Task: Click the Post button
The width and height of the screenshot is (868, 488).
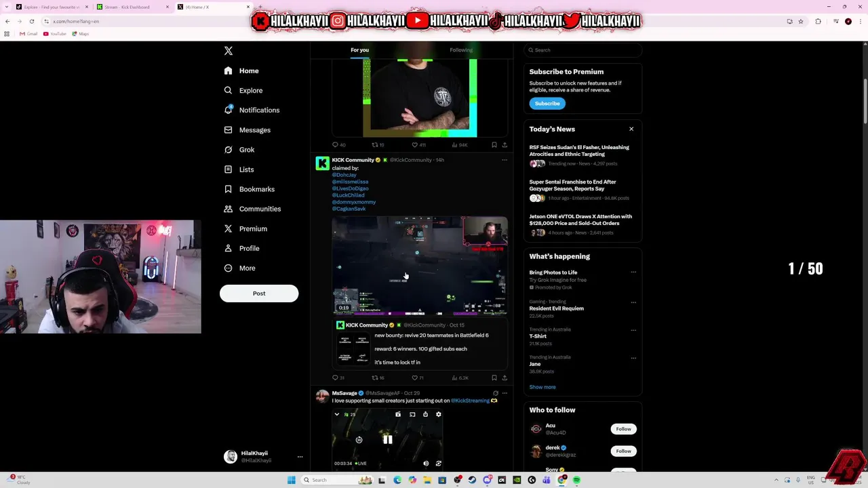Action: pyautogui.click(x=259, y=293)
